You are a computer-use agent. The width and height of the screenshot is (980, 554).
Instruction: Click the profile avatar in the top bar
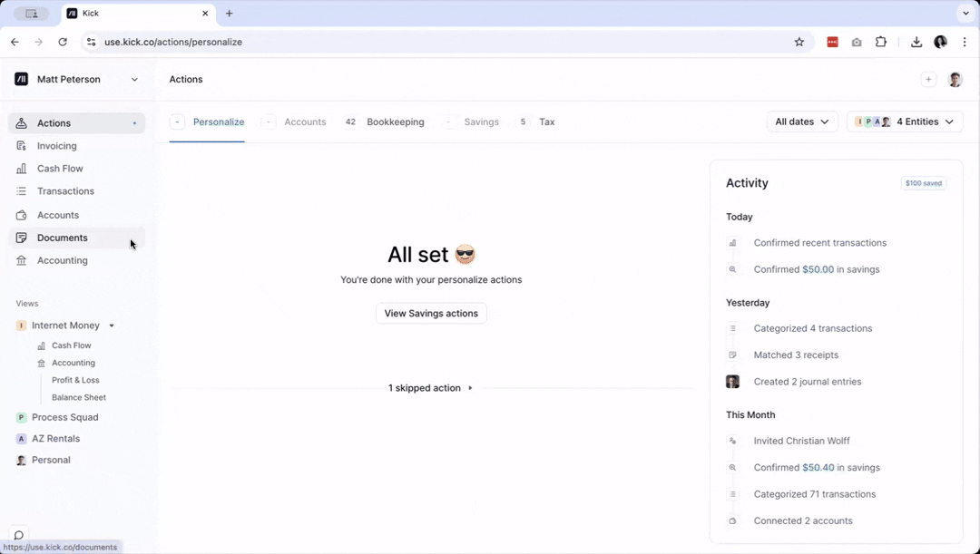click(x=955, y=79)
